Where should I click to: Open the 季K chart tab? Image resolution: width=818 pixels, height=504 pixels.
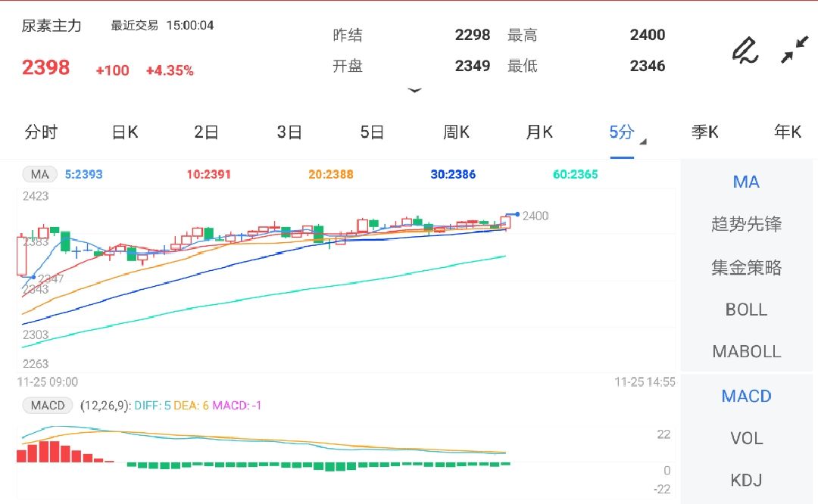click(x=705, y=132)
